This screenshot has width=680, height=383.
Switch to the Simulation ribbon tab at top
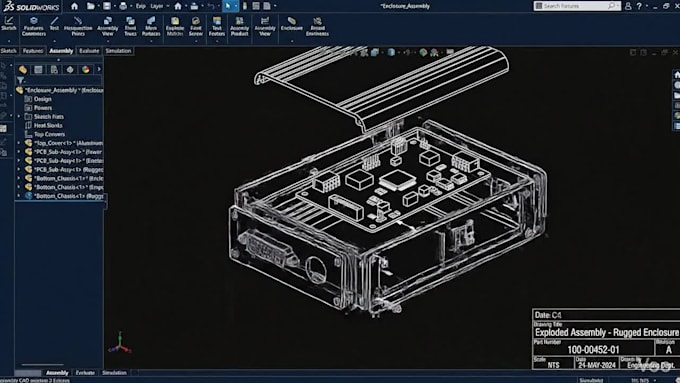point(118,51)
